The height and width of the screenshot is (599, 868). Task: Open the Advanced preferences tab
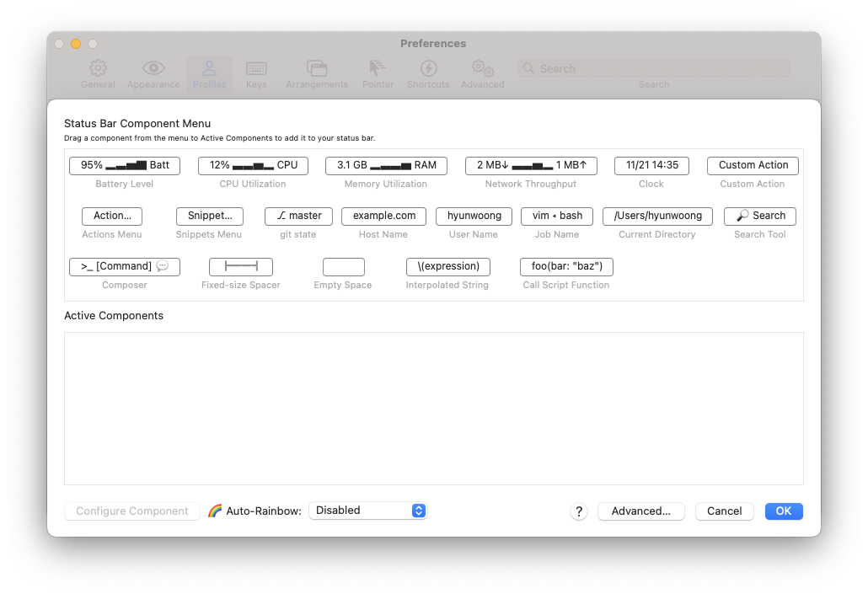483,75
